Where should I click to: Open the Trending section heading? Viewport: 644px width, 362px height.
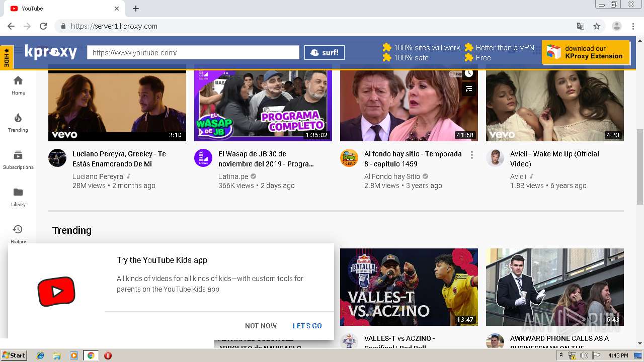click(x=72, y=230)
